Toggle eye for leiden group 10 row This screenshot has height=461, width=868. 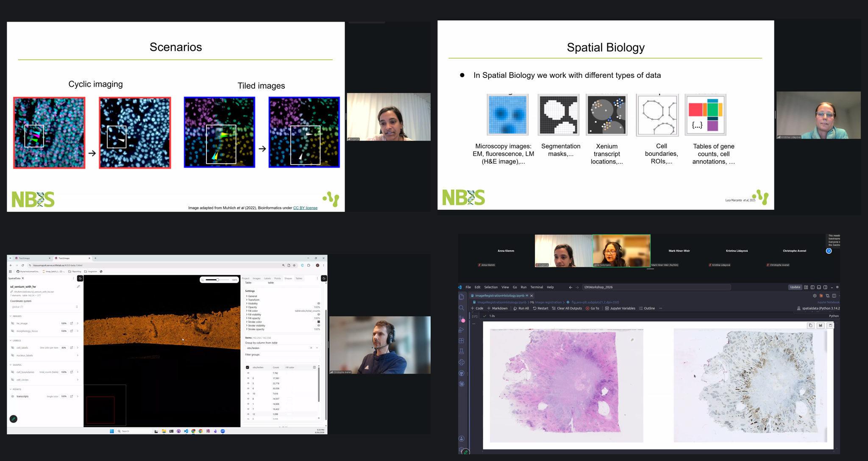(248, 394)
